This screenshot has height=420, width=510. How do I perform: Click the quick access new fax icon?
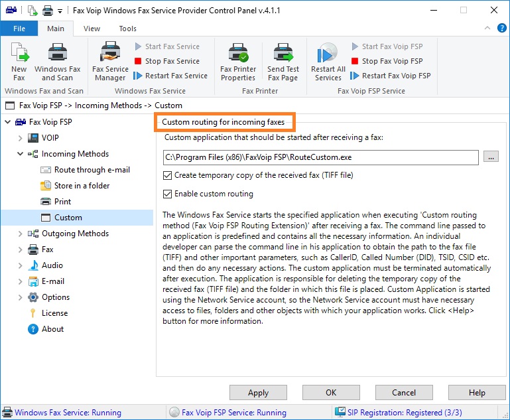click(x=32, y=11)
